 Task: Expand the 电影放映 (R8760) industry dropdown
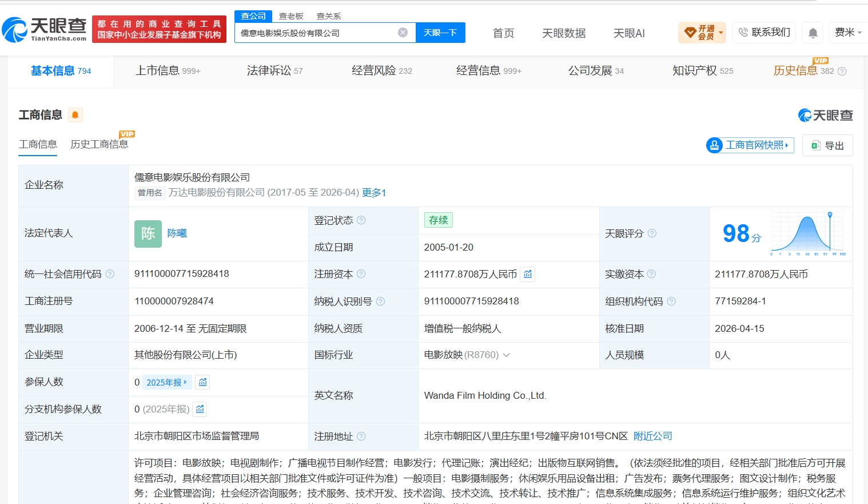point(506,355)
